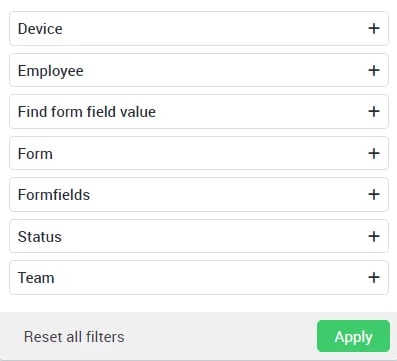397x361 pixels.
Task: Open the Employee filter section label
Action: click(51, 71)
